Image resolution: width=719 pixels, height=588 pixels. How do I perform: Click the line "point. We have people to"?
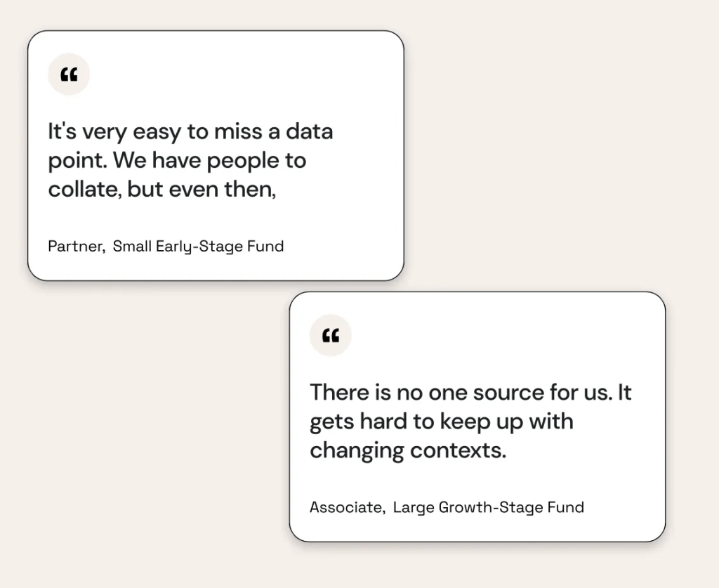pos(177,161)
